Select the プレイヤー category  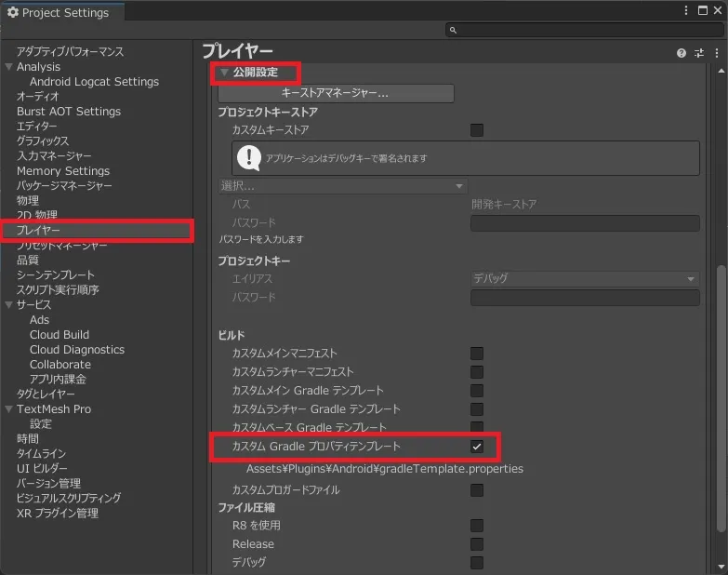(97, 231)
